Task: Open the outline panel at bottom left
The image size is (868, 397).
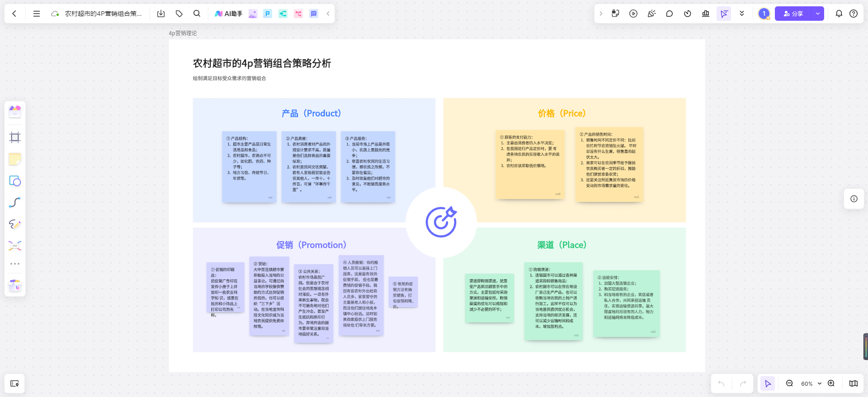Action: pyautogui.click(x=14, y=383)
